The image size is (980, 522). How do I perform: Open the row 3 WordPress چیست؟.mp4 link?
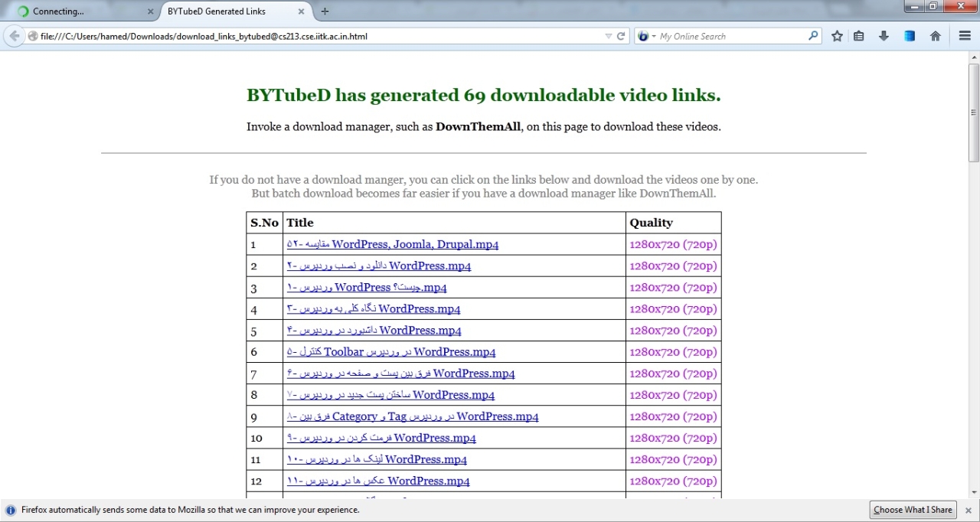click(x=367, y=288)
